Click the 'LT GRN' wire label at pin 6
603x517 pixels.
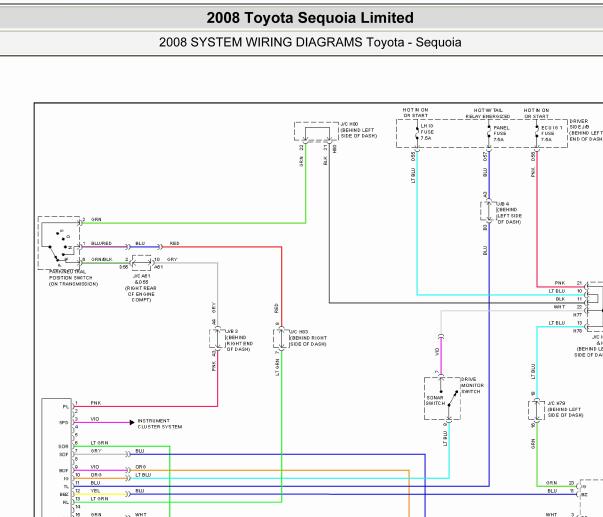click(x=99, y=443)
